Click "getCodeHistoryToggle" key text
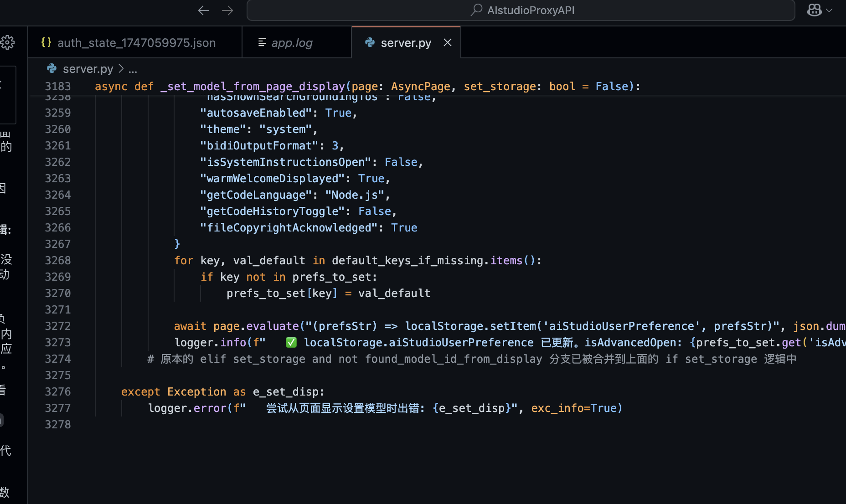Screen dimensions: 846x504 click(x=273, y=211)
